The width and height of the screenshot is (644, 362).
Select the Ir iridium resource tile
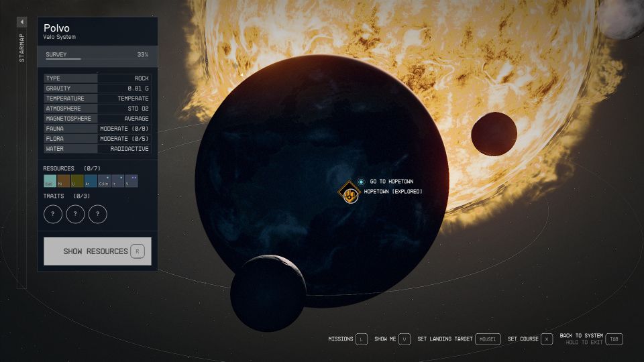[x=118, y=181]
